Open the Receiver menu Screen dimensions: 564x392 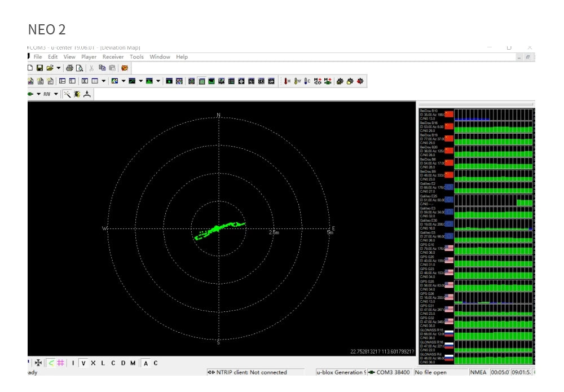tap(113, 57)
